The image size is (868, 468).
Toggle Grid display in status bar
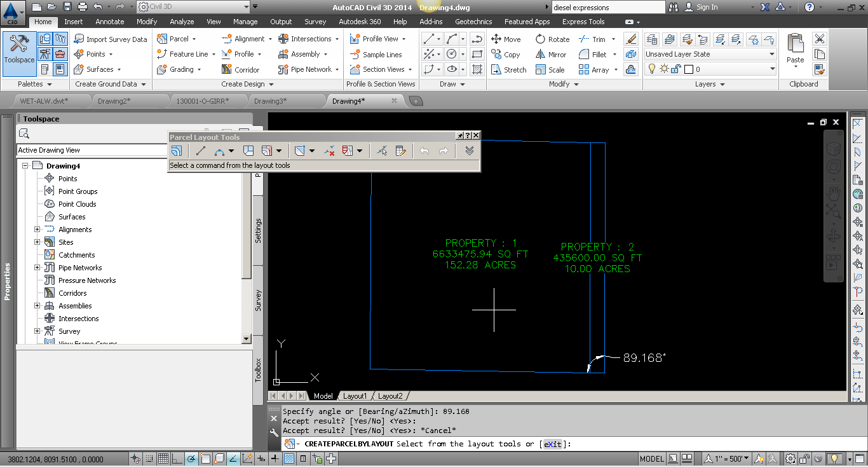[x=163, y=458]
